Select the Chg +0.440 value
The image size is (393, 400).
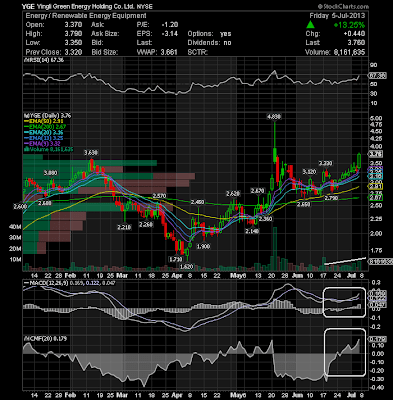[x=355, y=34]
